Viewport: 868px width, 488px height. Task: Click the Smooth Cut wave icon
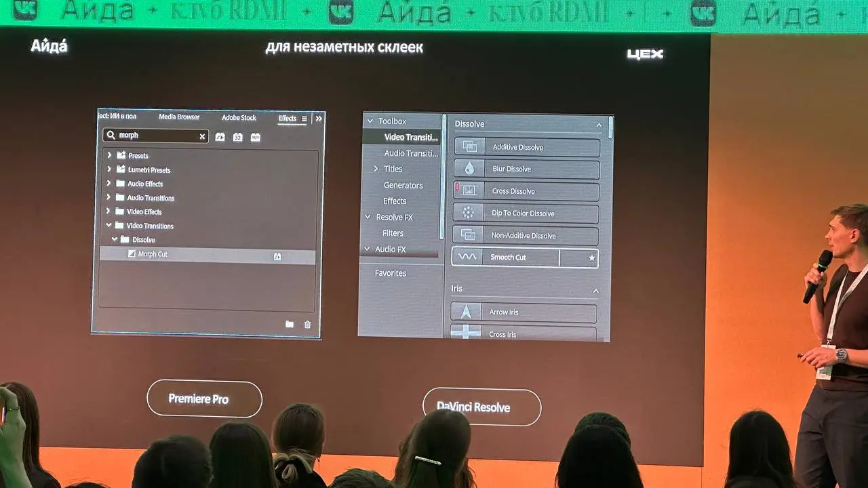(467, 258)
